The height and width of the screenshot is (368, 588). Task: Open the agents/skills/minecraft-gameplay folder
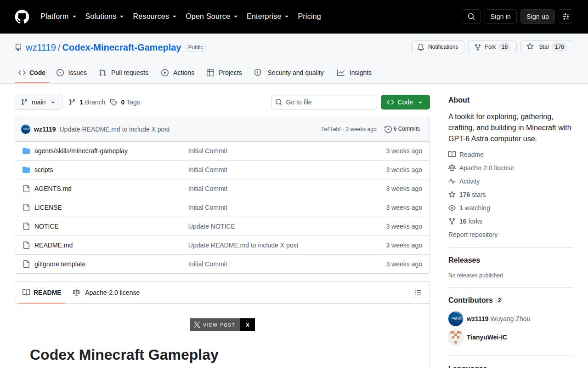(x=81, y=151)
